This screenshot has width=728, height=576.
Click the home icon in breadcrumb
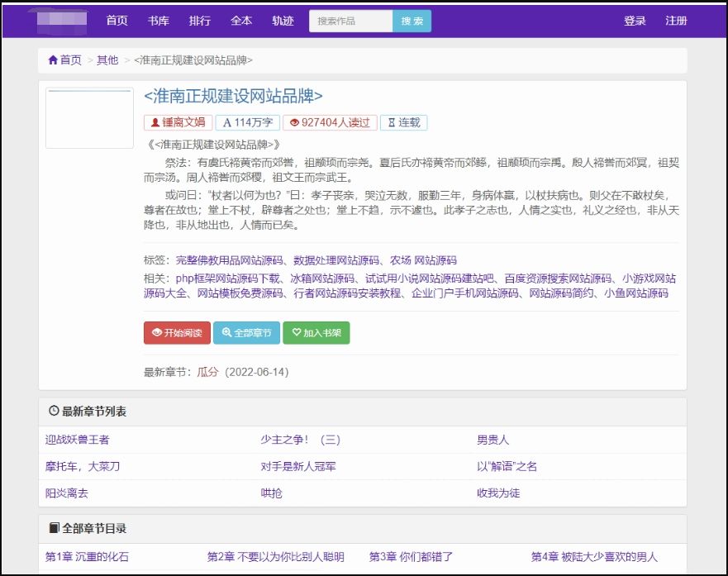pos(53,60)
